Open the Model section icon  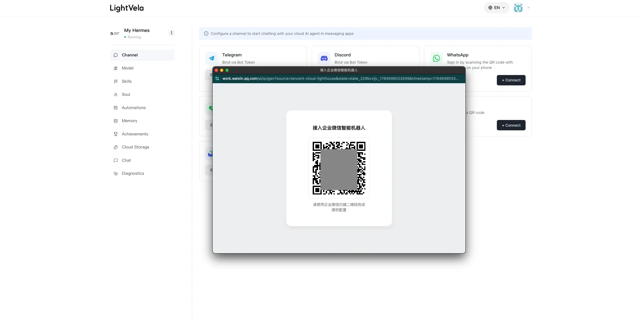[116, 68]
